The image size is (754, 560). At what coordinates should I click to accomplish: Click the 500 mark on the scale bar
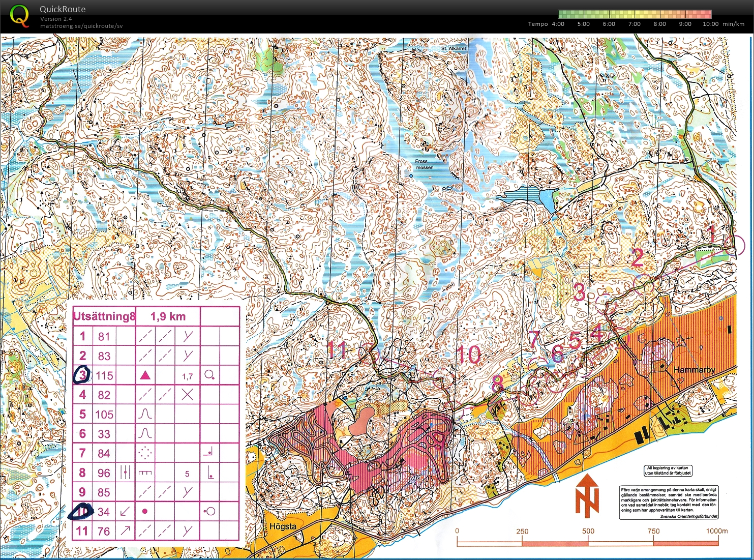pos(588,531)
